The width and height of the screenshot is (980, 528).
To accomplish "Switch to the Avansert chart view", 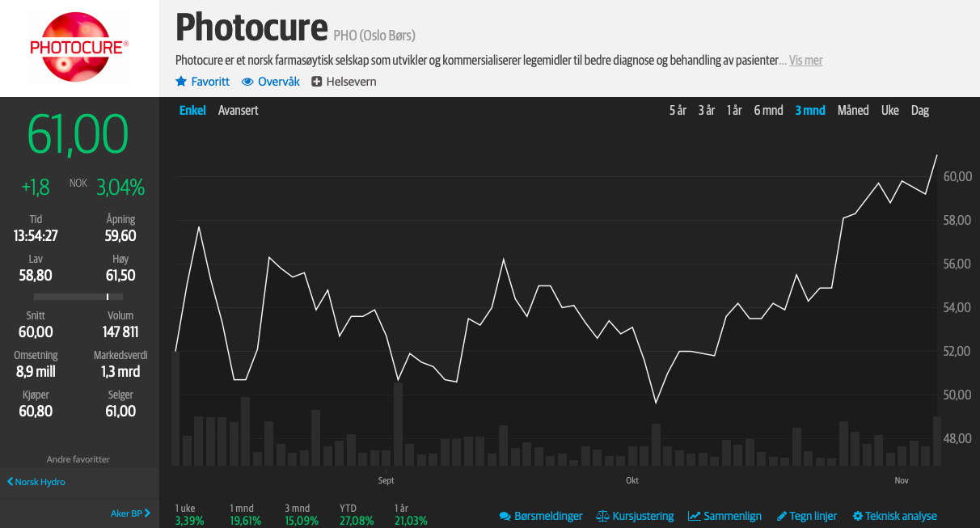I will 239,110.
